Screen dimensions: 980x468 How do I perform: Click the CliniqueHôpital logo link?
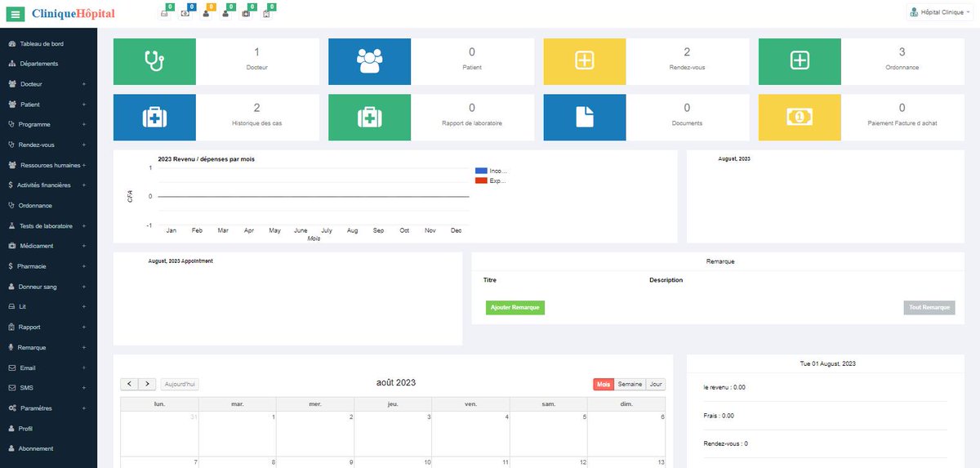pos(73,14)
